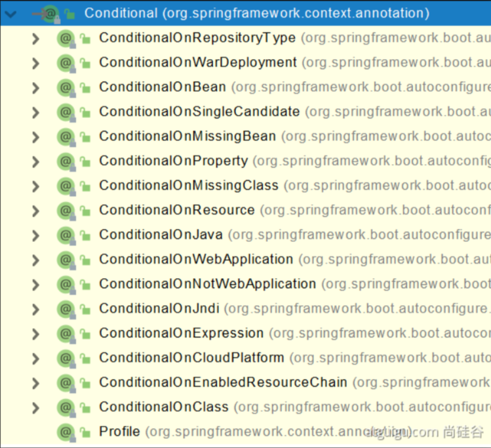Select the 'ConditionalOnCloudPlatform' entry

tap(191, 357)
